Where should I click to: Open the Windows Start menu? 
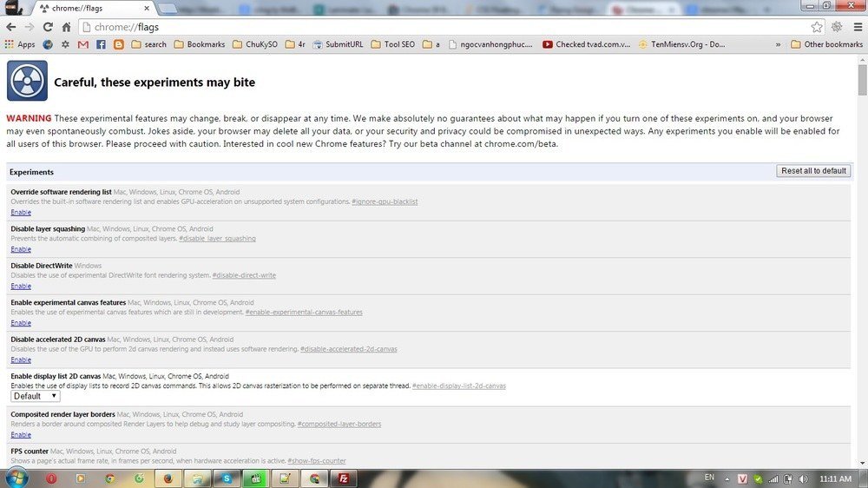coord(16,478)
